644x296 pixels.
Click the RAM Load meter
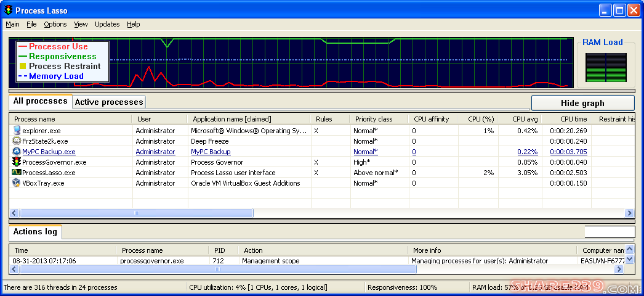(606, 67)
